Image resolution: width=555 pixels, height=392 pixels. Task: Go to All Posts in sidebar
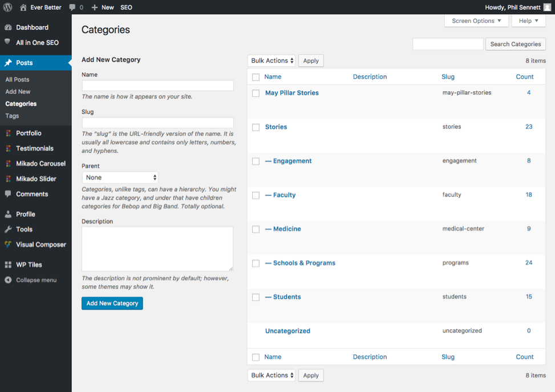17,80
